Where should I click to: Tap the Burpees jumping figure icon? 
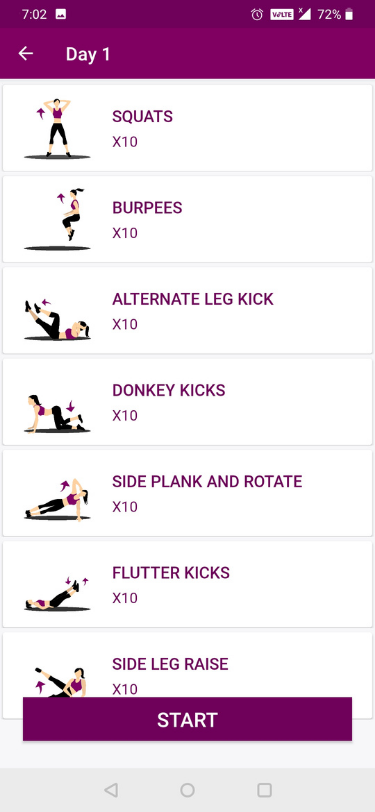[x=57, y=220]
